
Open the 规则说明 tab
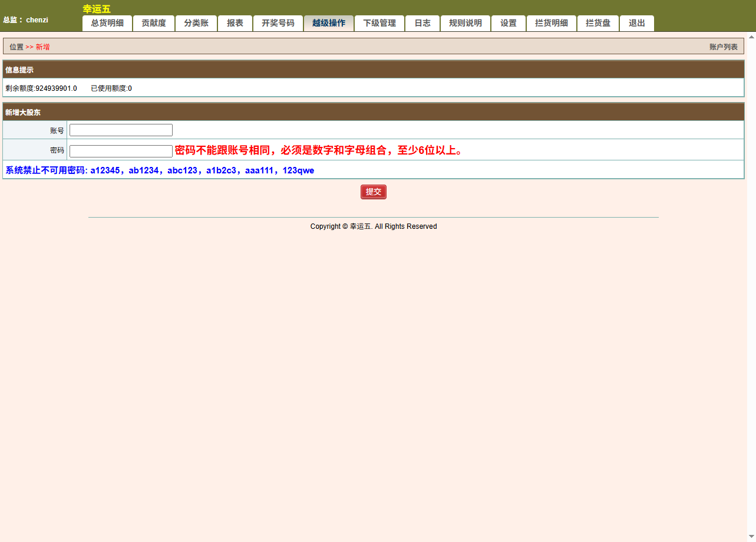[466, 24]
